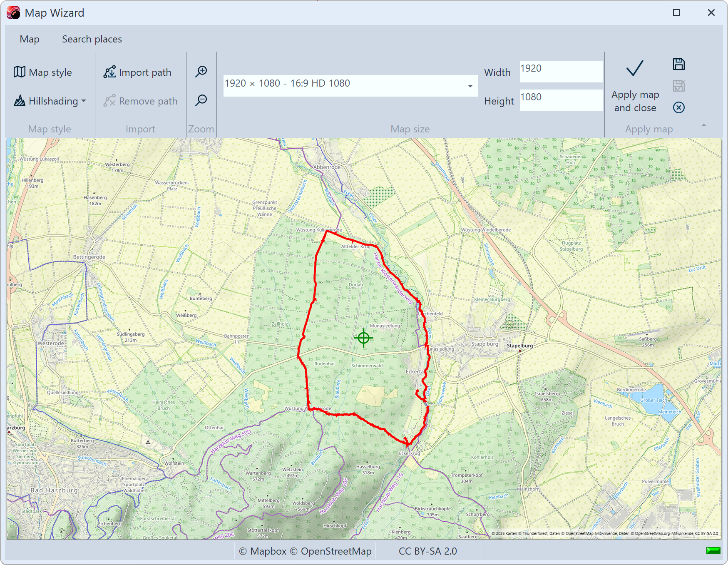Click inside the Width input field

click(560, 71)
